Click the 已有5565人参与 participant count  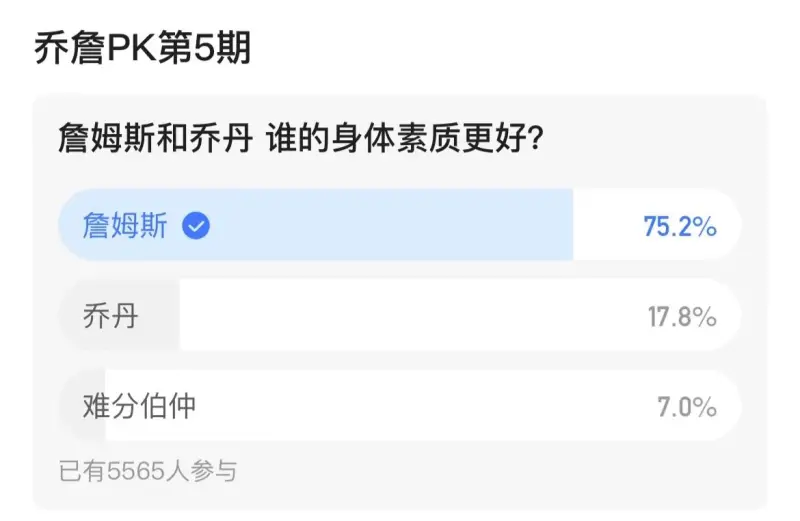(x=147, y=470)
